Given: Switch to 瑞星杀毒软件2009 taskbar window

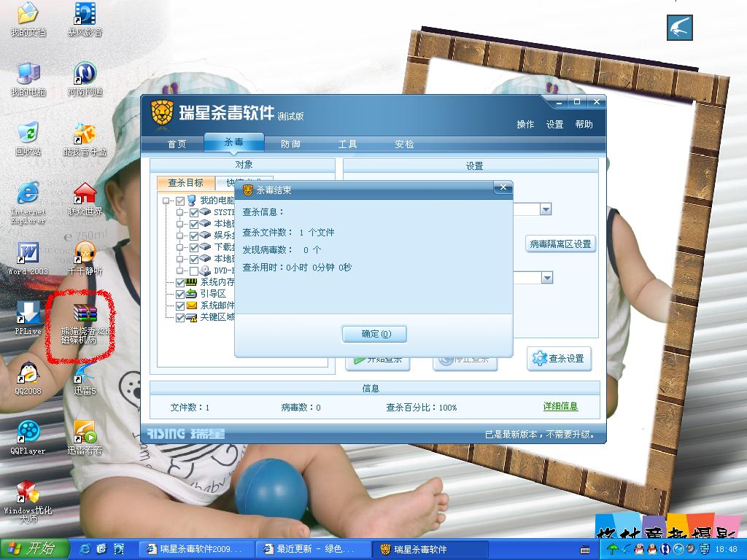Looking at the screenshot, I should [x=197, y=549].
